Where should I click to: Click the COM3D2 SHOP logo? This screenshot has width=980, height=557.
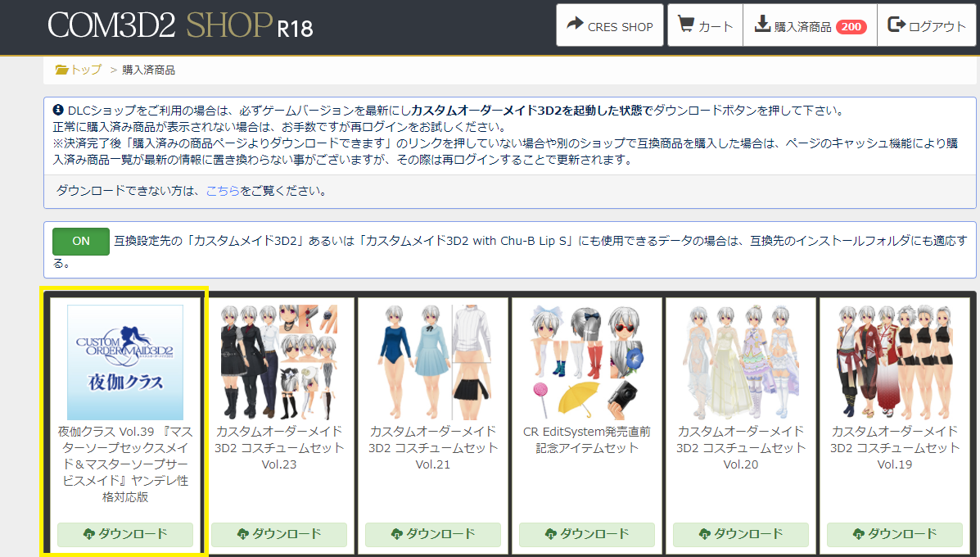point(180,26)
